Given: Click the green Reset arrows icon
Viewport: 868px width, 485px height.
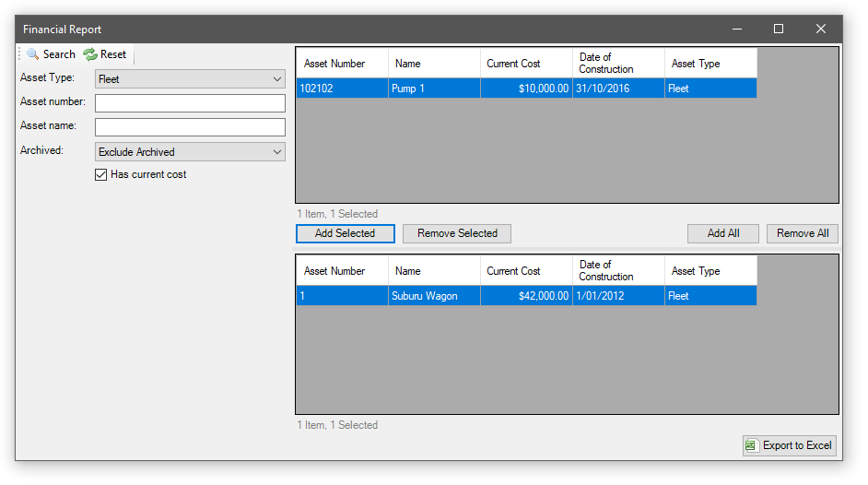Looking at the screenshot, I should click(90, 54).
